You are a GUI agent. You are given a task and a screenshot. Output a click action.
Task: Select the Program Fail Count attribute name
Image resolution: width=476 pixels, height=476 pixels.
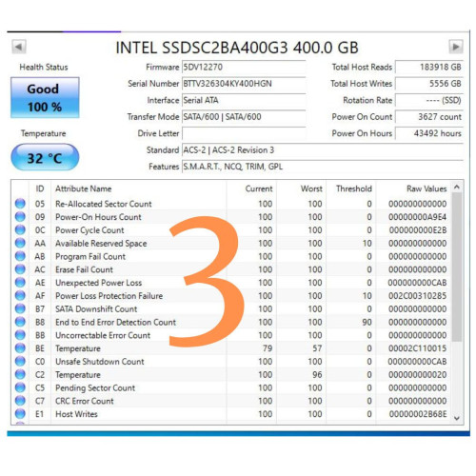tap(90, 256)
